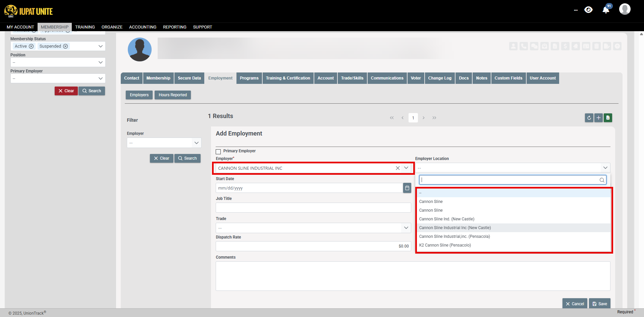Switch to the Training & Certification tab
Screen dimensions: 644x317
pos(288,78)
